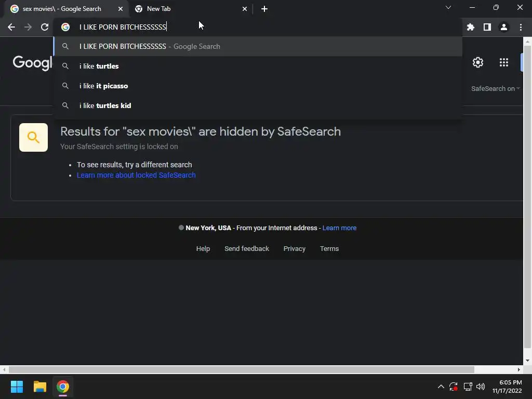
Task: Open Google quick settings gear
Action: 478,62
